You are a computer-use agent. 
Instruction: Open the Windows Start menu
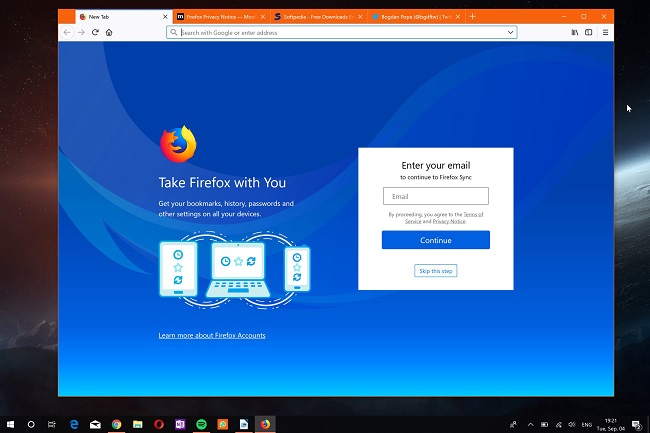10,424
